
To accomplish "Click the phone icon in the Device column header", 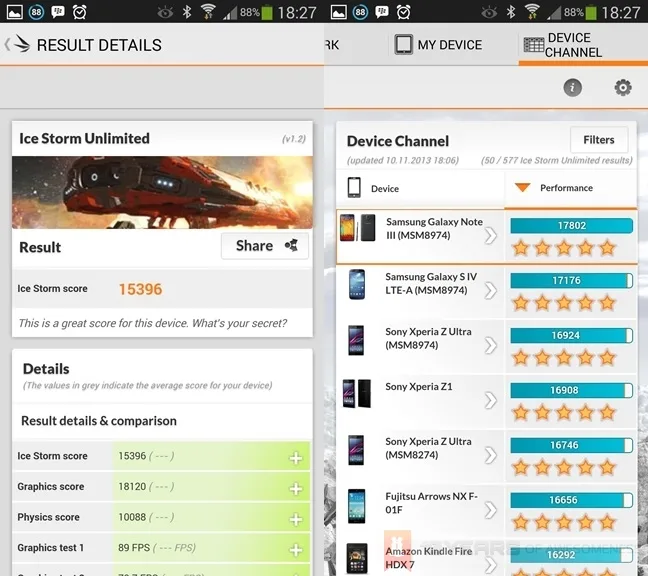I will [x=354, y=188].
